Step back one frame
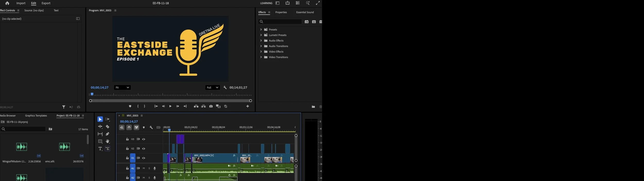644x181 pixels. (163, 106)
